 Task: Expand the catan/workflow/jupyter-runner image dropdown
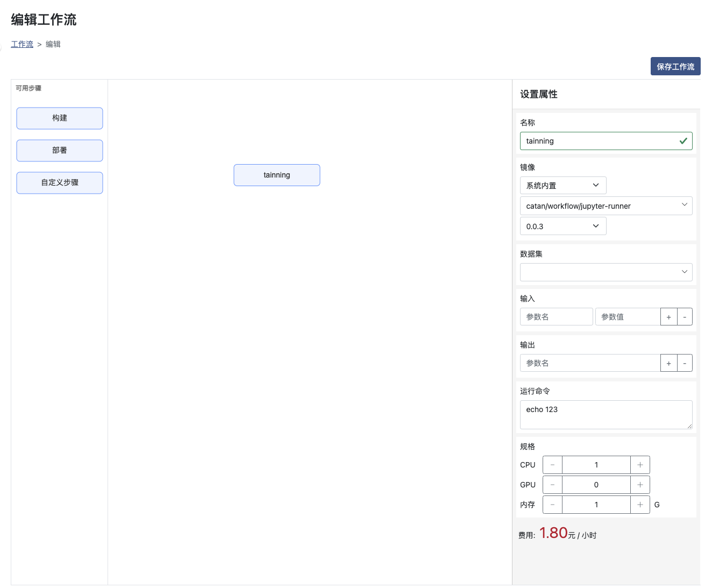(x=606, y=206)
